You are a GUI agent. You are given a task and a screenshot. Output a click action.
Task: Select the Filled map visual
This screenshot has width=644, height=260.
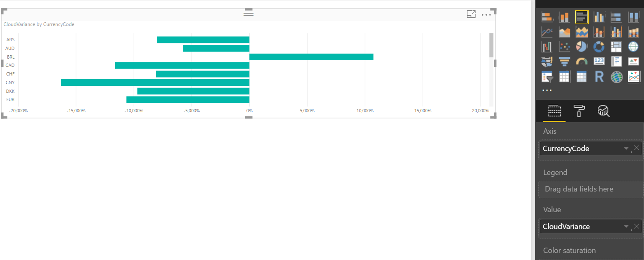547,61
